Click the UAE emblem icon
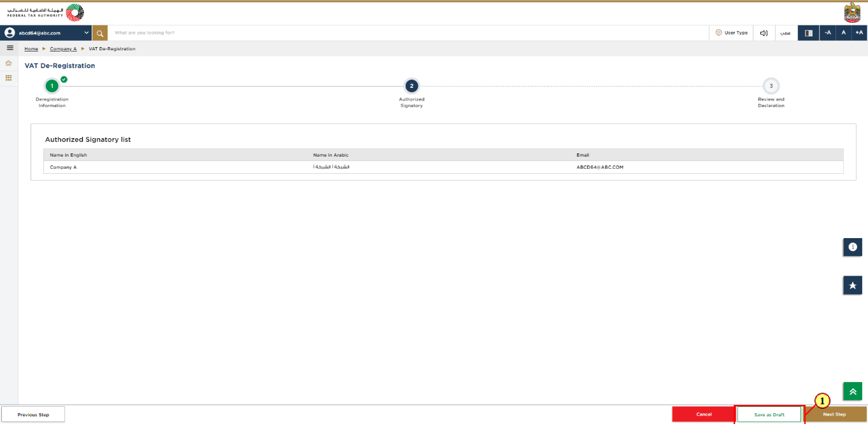868x424 pixels. point(851,13)
